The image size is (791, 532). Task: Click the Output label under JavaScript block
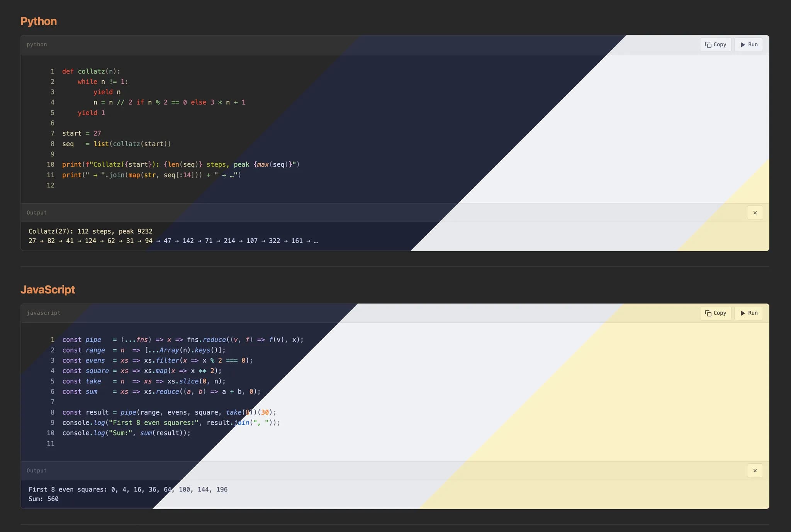37,471
